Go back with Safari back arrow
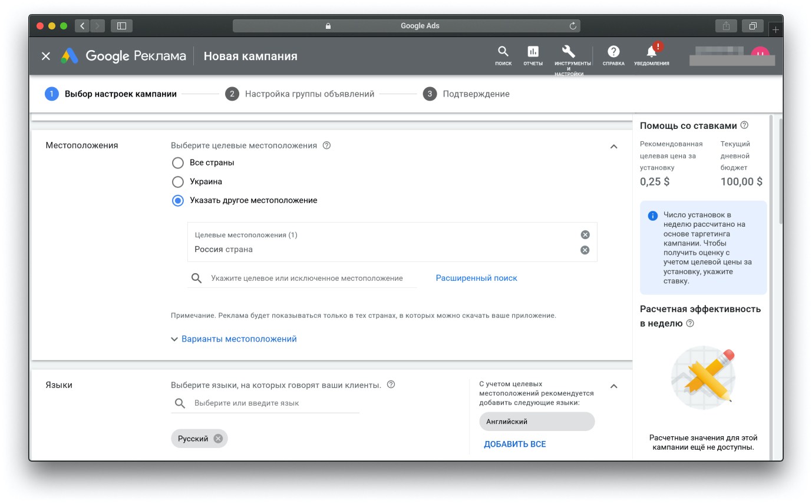Viewport: 812px width, 504px height. 82,26
